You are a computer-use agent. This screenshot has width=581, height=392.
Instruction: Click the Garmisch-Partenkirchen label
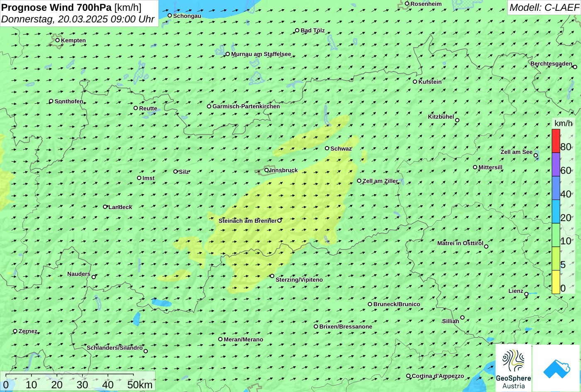246,106
